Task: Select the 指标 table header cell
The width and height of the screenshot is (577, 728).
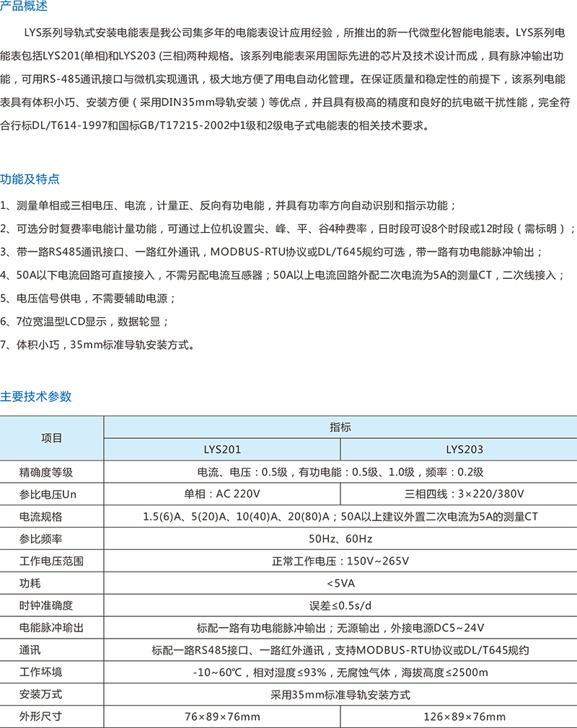Action: tap(340, 427)
